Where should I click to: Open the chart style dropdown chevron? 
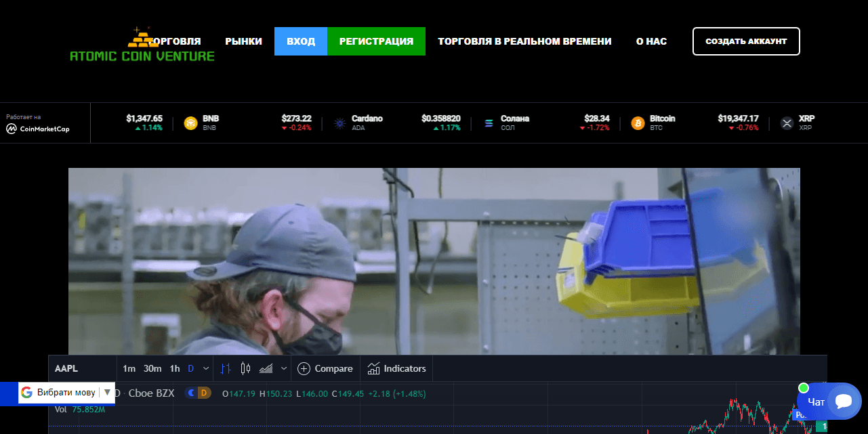click(283, 368)
